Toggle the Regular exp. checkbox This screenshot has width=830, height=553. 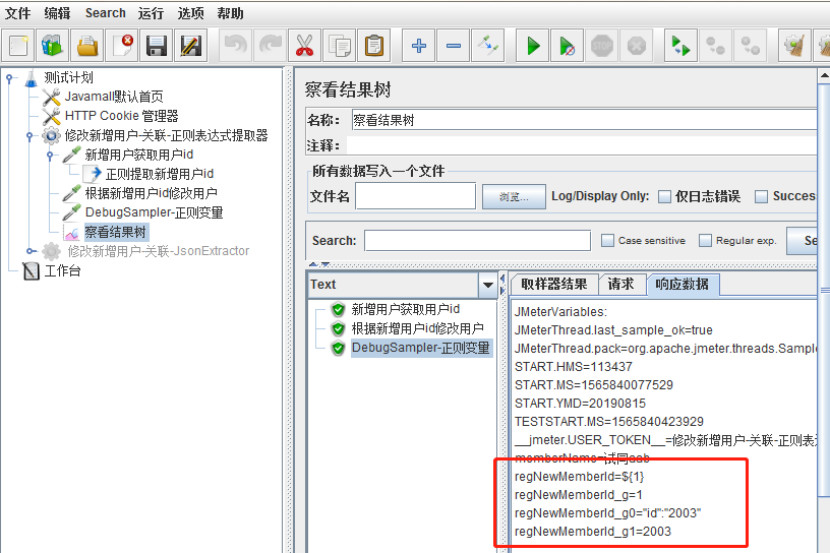point(705,240)
